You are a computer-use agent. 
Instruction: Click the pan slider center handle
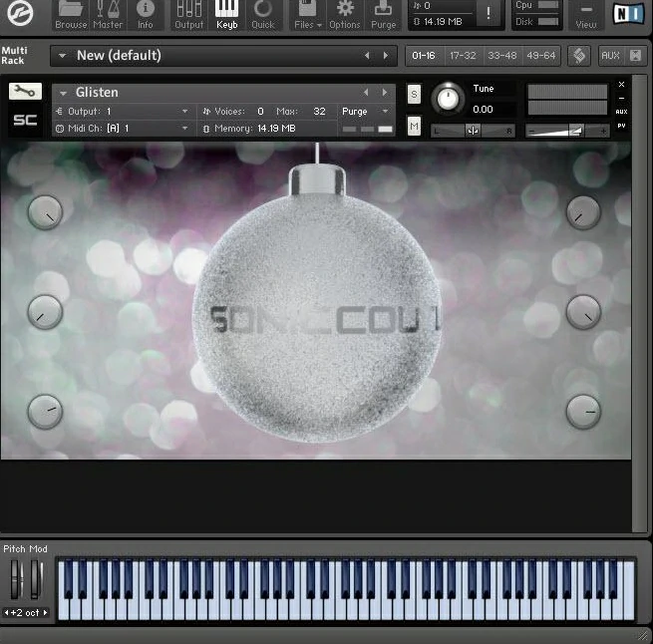pos(473,131)
